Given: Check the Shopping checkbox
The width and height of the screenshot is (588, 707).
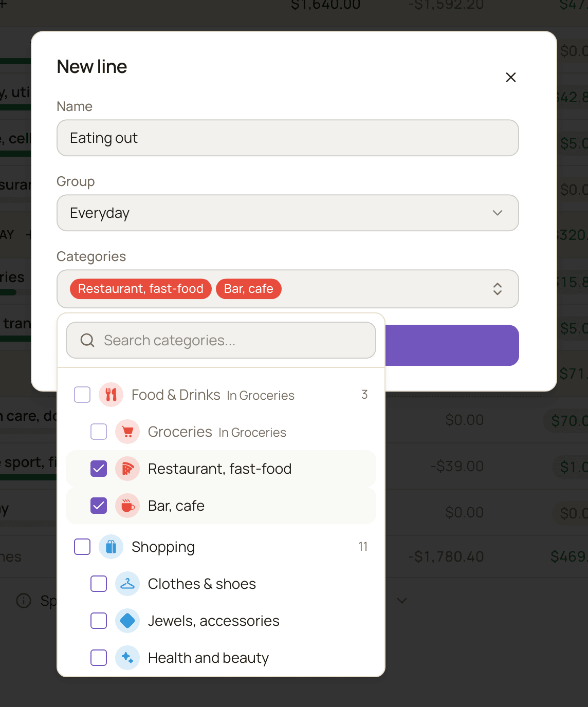Looking at the screenshot, I should click(82, 547).
